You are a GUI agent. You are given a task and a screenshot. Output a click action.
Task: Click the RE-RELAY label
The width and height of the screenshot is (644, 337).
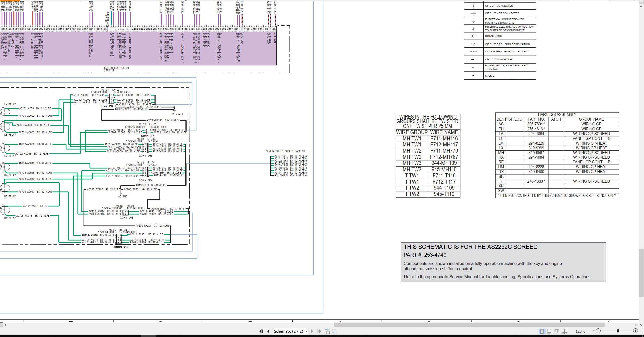(x=10, y=196)
